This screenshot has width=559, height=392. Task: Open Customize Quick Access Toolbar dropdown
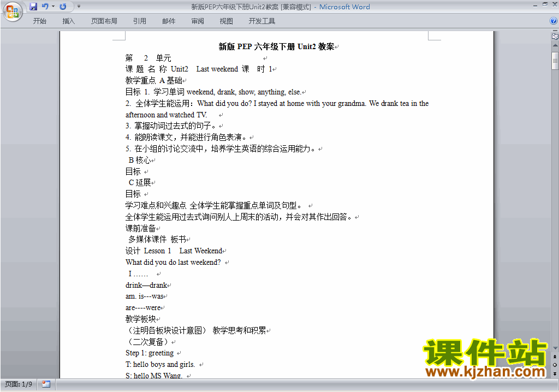pos(79,7)
